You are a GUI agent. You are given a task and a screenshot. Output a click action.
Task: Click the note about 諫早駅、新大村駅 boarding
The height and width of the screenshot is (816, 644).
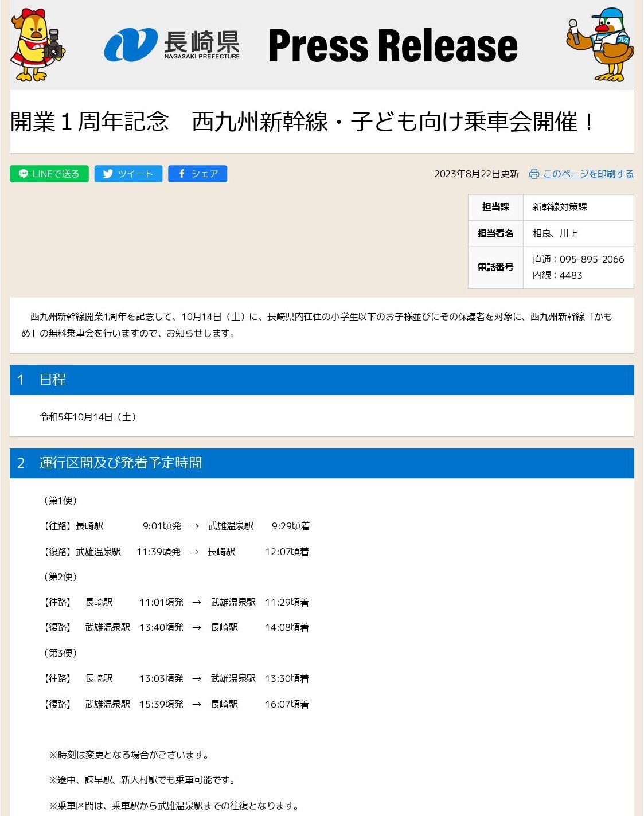click(x=142, y=780)
